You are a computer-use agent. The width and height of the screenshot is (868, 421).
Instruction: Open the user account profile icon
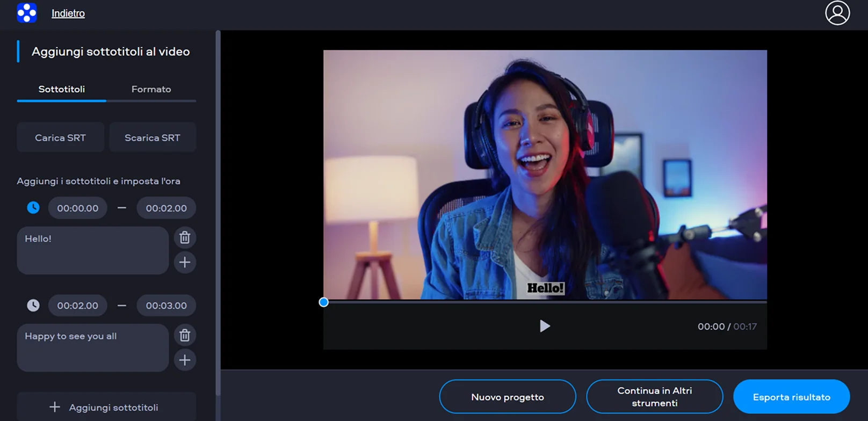coord(837,13)
